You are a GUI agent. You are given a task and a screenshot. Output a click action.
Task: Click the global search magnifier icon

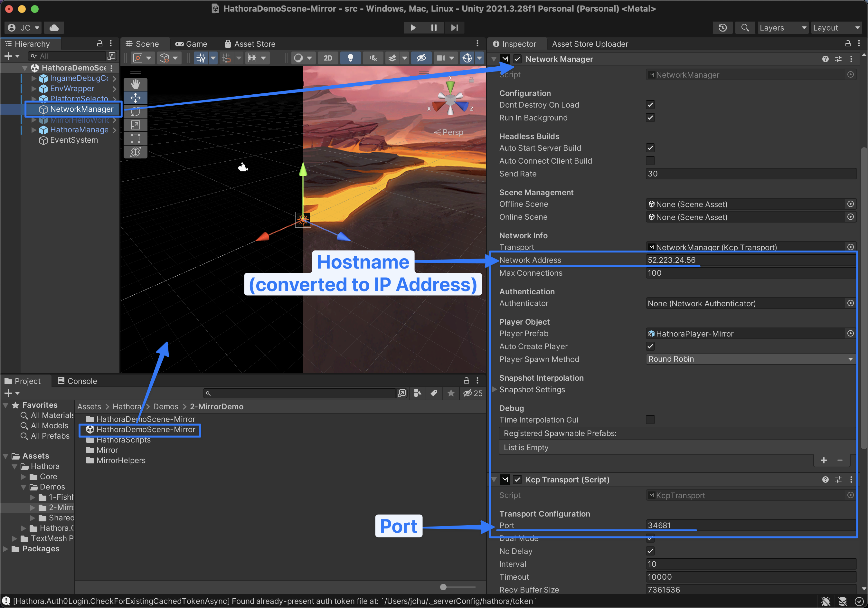(745, 28)
